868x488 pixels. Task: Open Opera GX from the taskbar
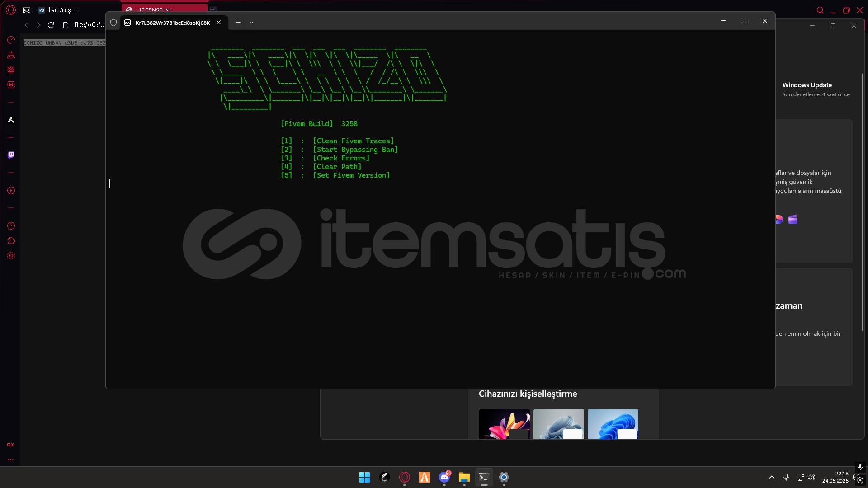[x=405, y=477]
